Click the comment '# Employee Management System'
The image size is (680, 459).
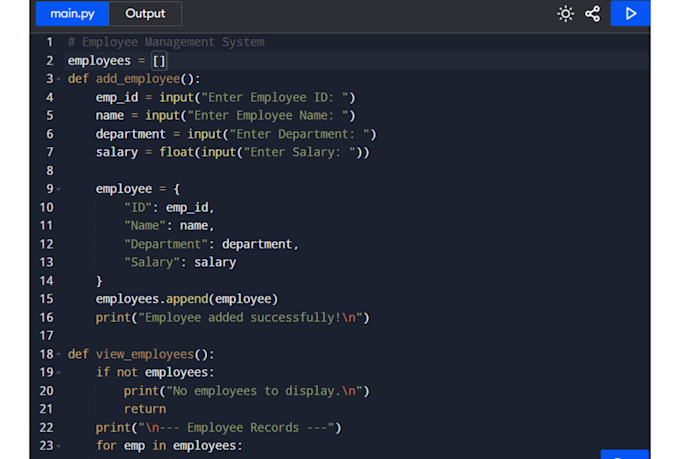[166, 42]
